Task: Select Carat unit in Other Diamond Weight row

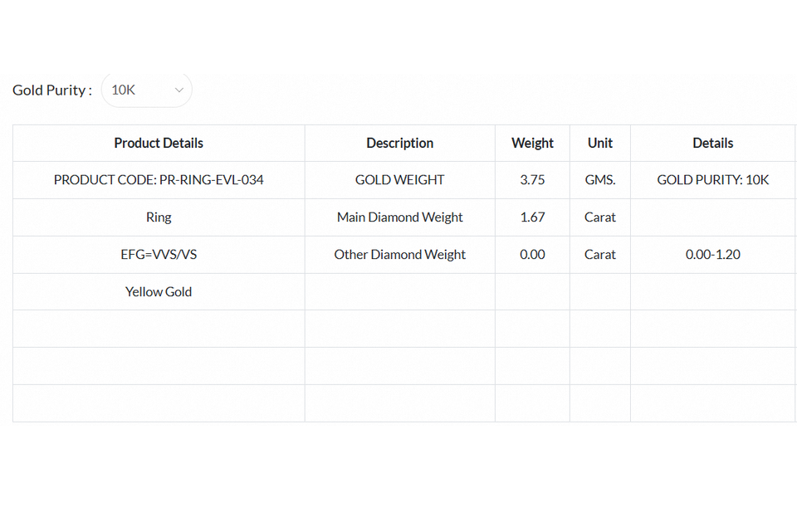Action: [x=599, y=254]
